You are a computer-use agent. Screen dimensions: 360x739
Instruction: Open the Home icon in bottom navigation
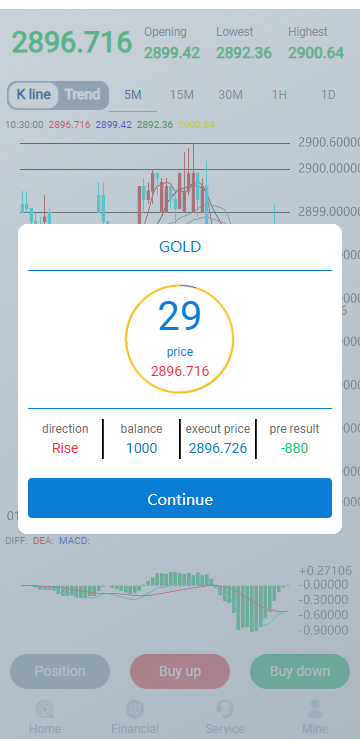point(45,709)
